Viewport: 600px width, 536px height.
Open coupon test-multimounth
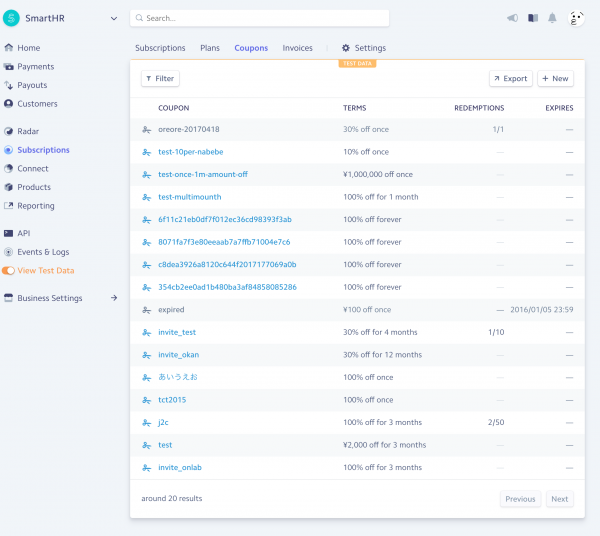point(190,197)
